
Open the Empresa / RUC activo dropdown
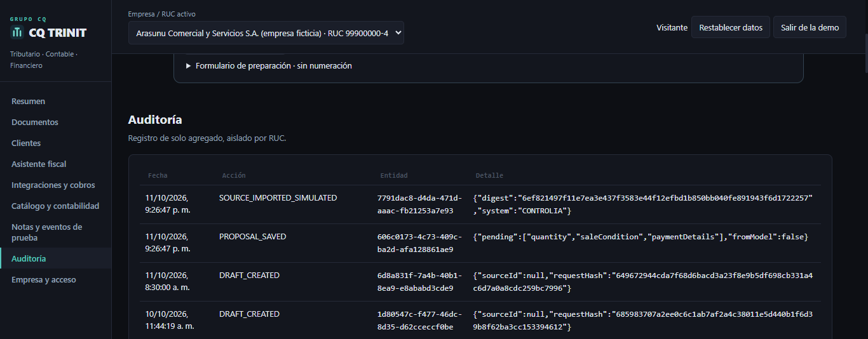(266, 33)
